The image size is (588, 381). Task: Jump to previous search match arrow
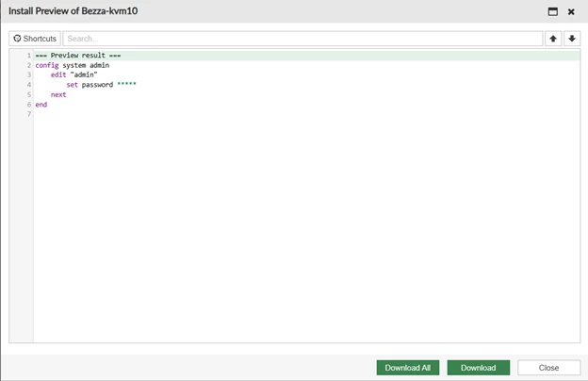point(553,39)
